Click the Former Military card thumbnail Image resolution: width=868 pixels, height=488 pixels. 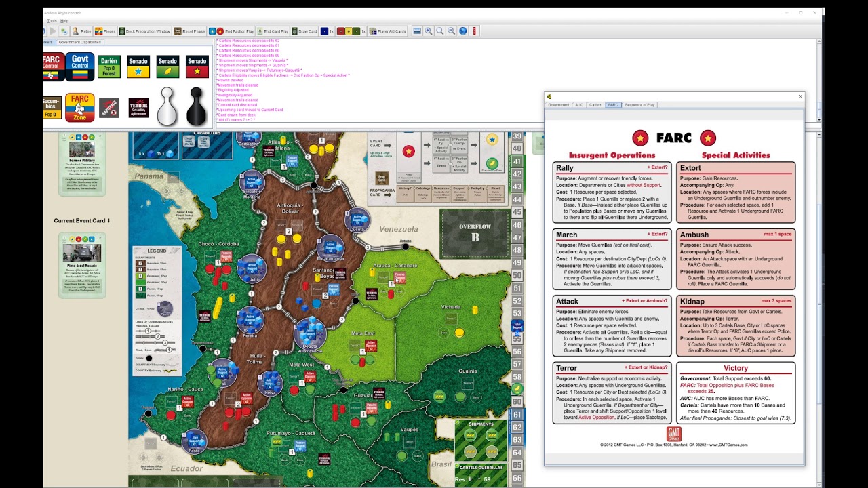click(82, 164)
